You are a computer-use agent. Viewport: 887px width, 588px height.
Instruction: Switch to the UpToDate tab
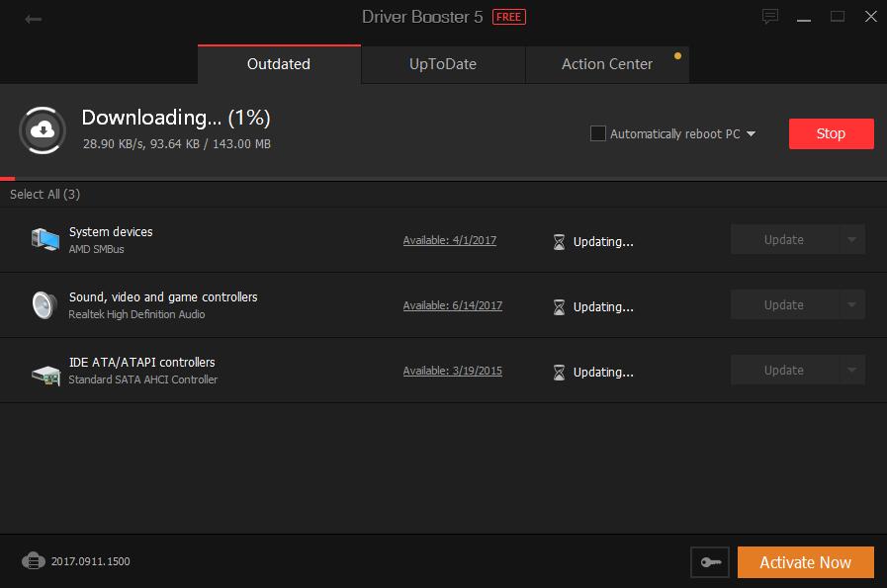(443, 64)
